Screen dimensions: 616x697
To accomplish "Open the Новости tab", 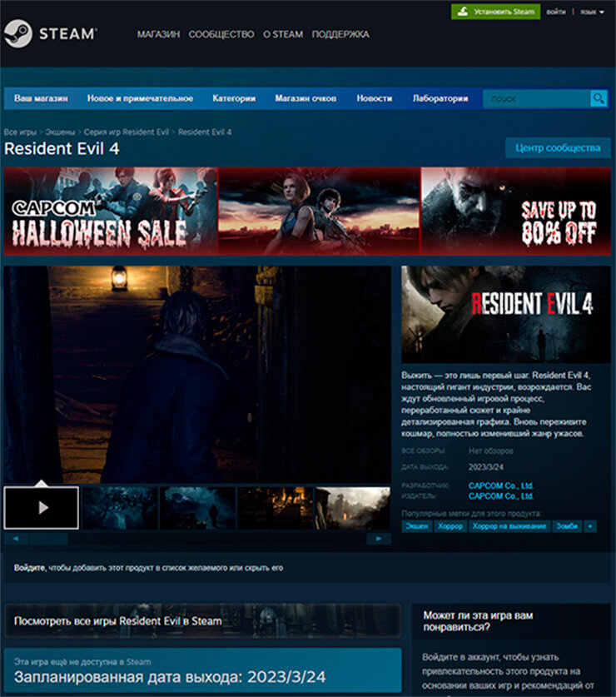I will pyautogui.click(x=375, y=98).
